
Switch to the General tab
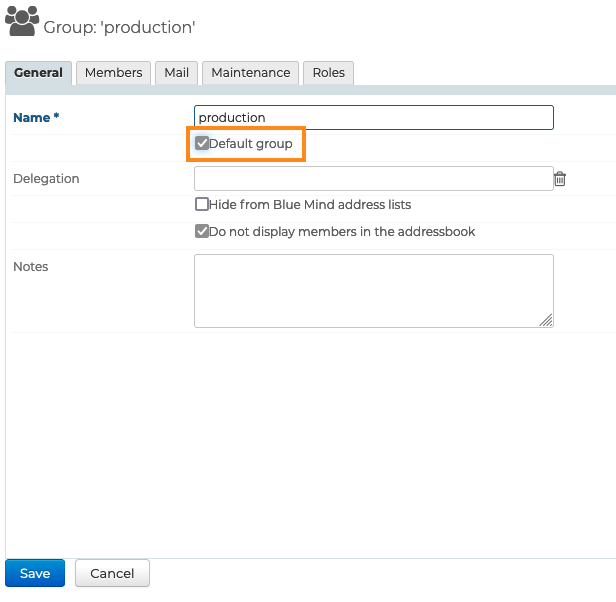pyautogui.click(x=39, y=73)
